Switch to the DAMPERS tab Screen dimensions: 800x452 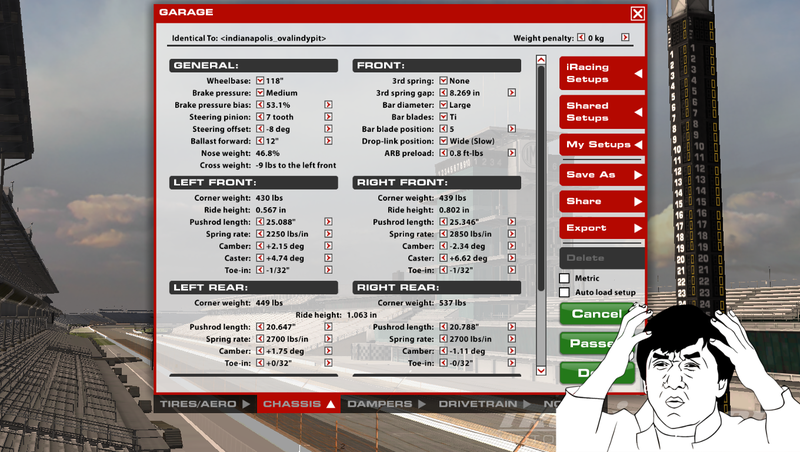(386, 404)
